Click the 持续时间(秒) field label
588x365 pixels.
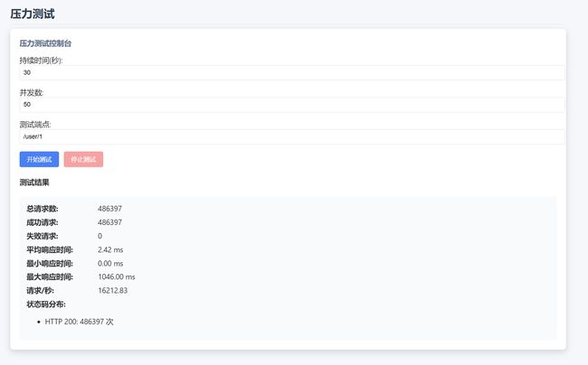coord(42,61)
